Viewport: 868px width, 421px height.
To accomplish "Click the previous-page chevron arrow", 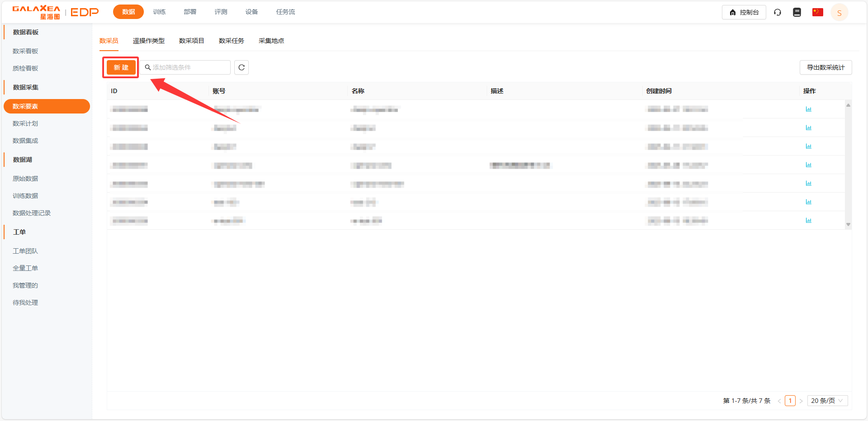I will 779,400.
